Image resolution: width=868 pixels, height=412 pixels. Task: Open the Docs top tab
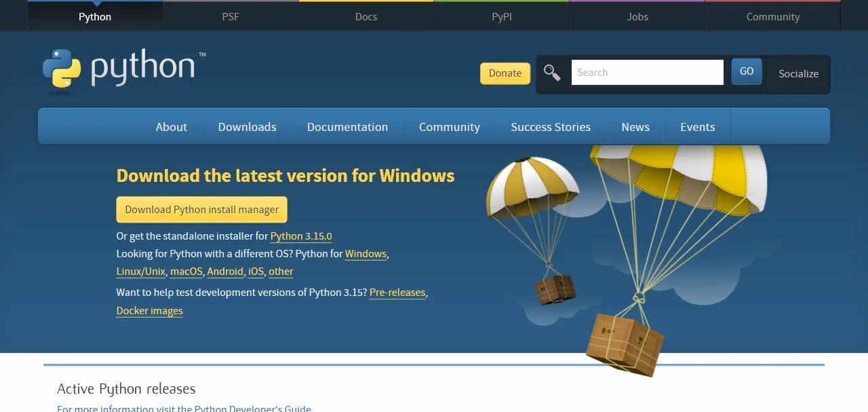(366, 16)
